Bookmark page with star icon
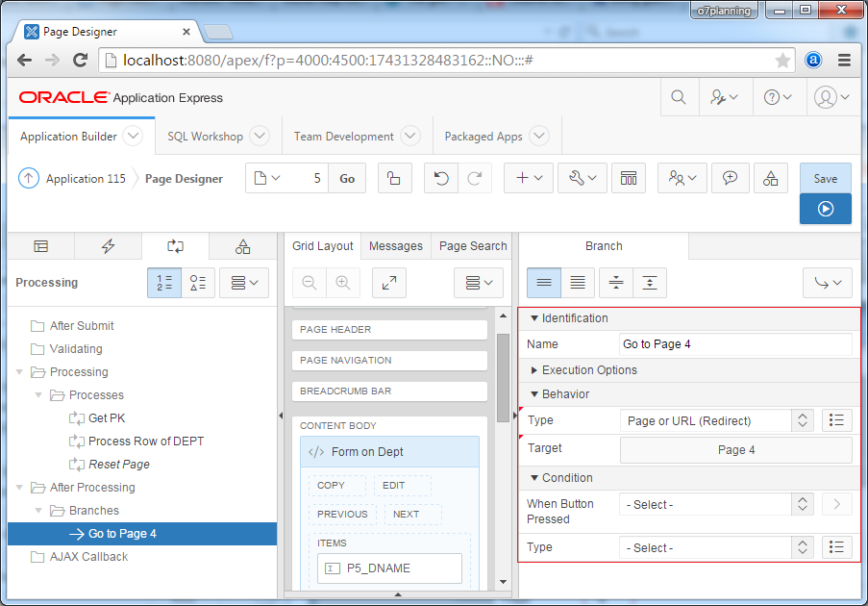Screen dimensions: 868x606 [x=782, y=60]
